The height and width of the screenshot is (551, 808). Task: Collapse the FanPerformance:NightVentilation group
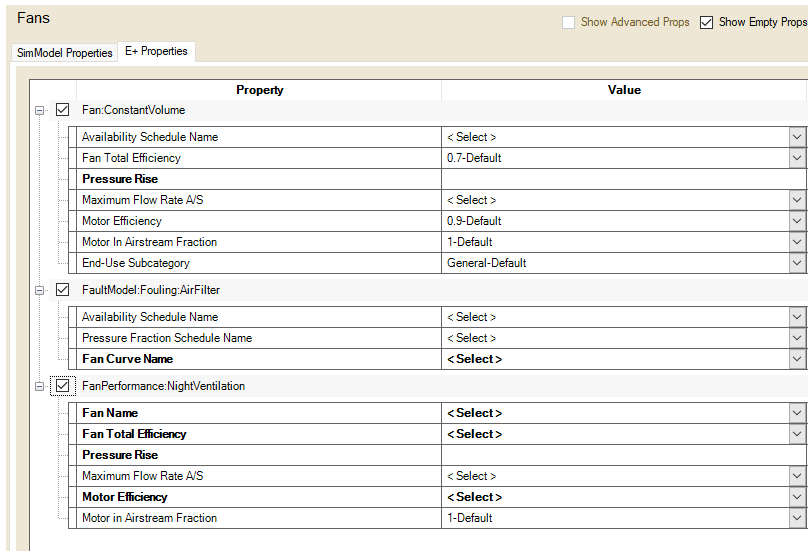tap(39, 387)
